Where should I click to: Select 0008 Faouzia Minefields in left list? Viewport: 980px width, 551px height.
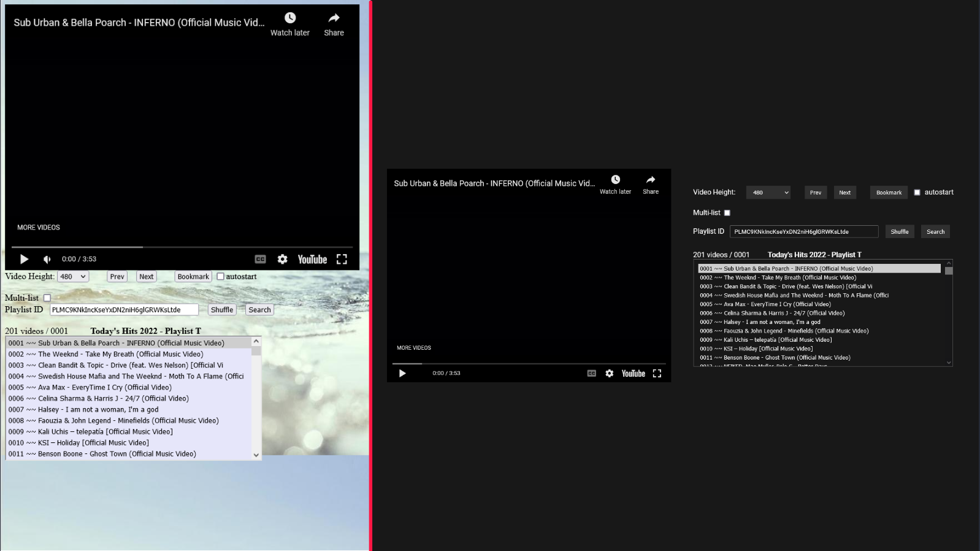[x=129, y=420]
